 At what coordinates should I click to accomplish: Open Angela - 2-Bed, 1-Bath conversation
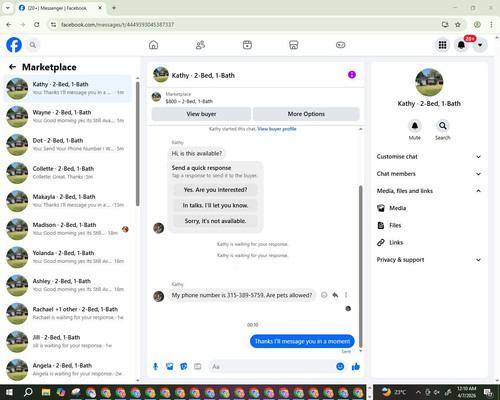pyautogui.click(x=67, y=369)
